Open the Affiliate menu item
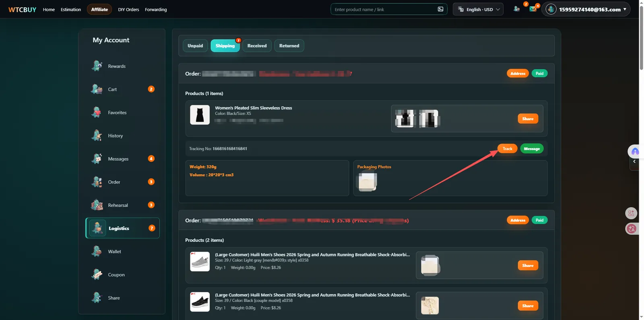The height and width of the screenshot is (320, 644). [x=99, y=9]
